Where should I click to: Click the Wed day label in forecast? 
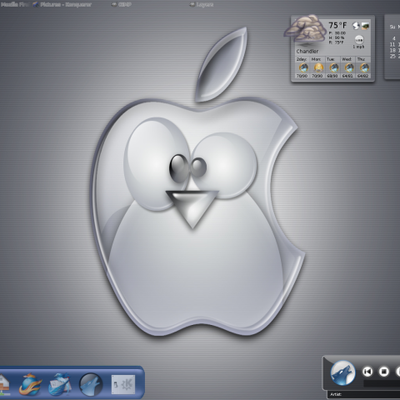click(x=346, y=59)
